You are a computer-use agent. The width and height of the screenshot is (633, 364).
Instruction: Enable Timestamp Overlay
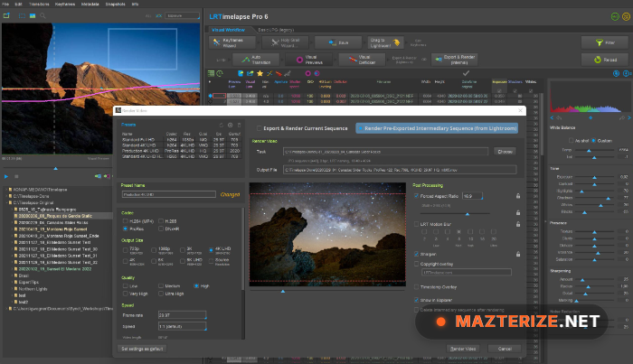[x=416, y=287]
